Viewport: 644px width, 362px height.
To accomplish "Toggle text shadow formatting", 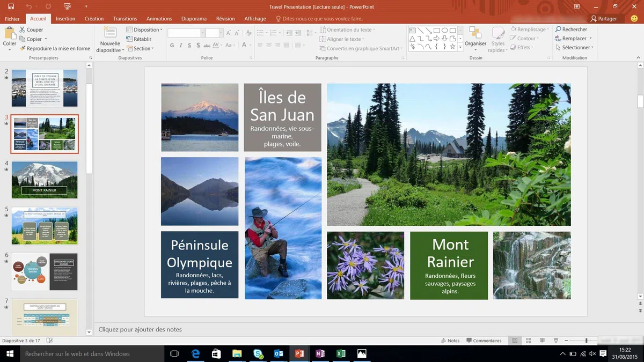I will [x=198, y=46].
